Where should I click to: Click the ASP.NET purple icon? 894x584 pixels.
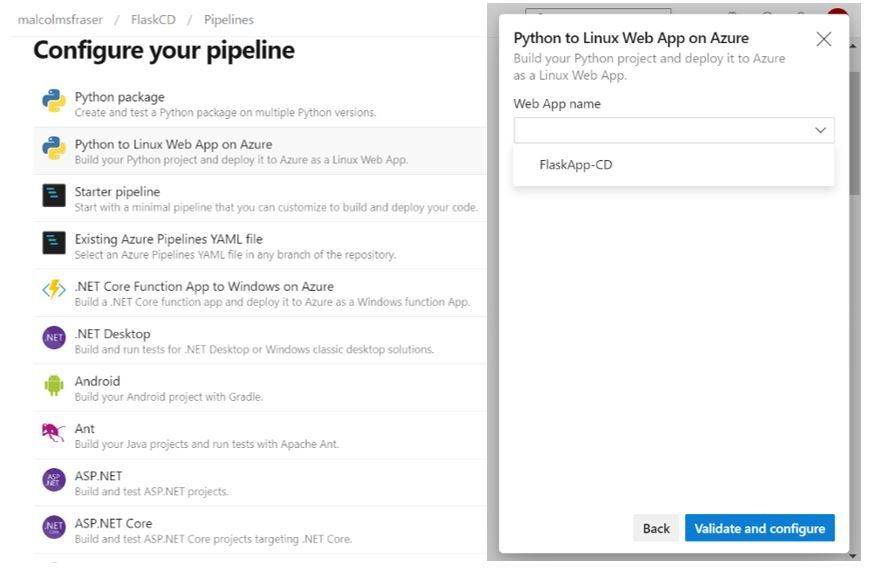(54, 480)
